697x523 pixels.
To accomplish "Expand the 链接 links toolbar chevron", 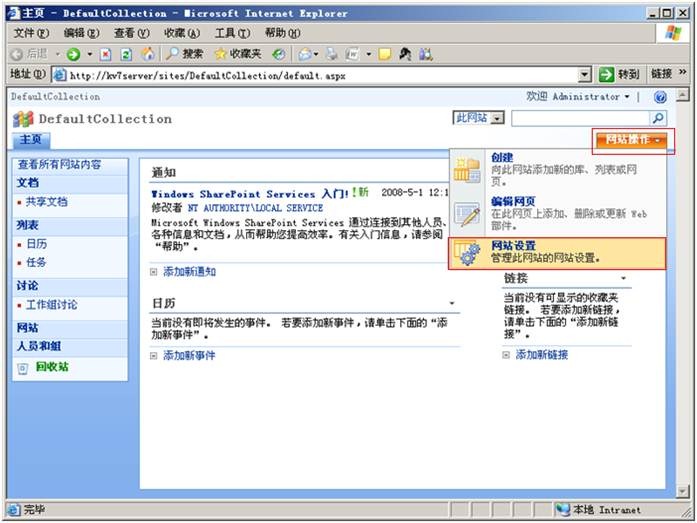I will coord(683,72).
